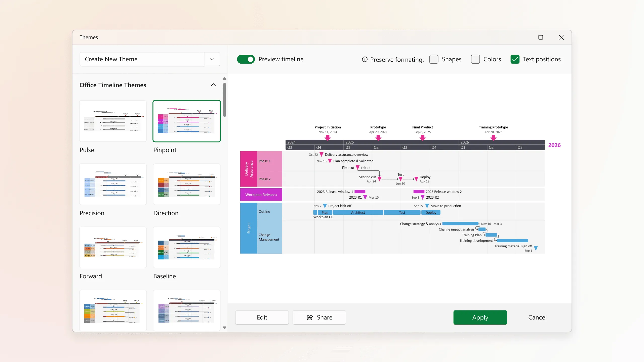
Task: Click the Edit button
Action: pyautogui.click(x=262, y=317)
